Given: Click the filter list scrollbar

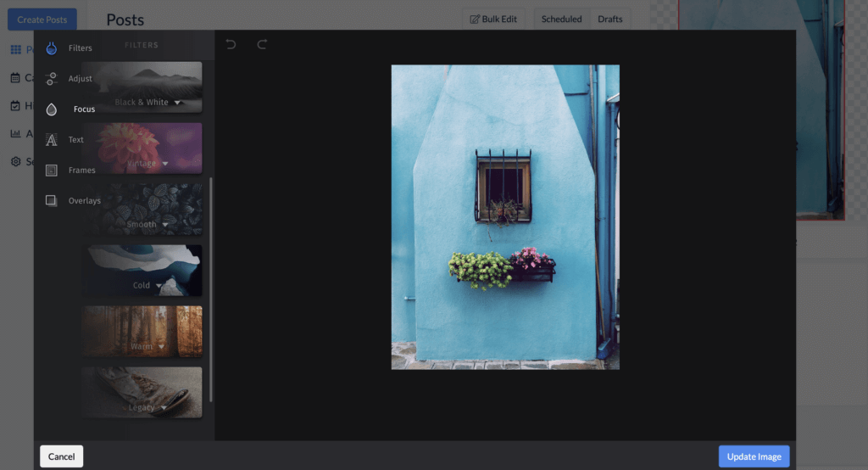Looking at the screenshot, I should [211, 289].
